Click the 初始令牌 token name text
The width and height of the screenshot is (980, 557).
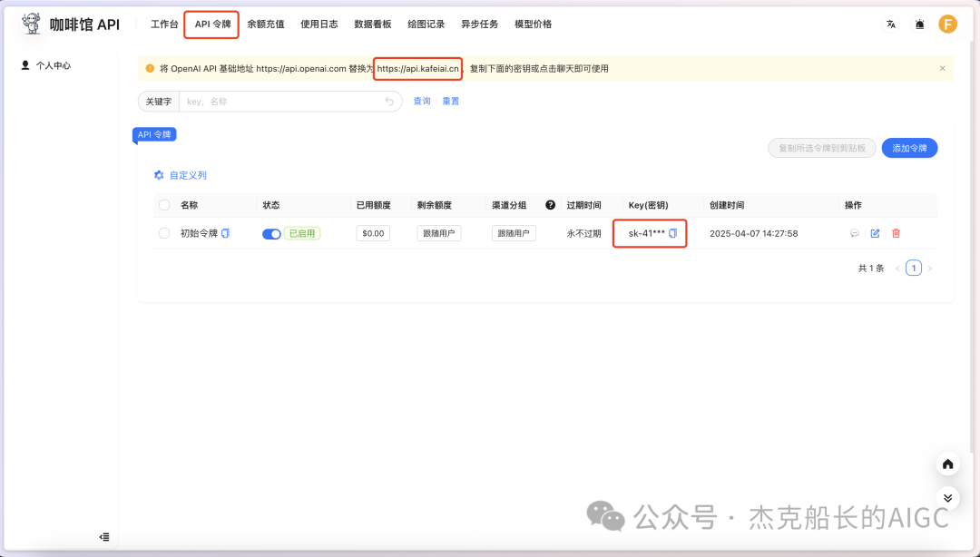coord(199,233)
